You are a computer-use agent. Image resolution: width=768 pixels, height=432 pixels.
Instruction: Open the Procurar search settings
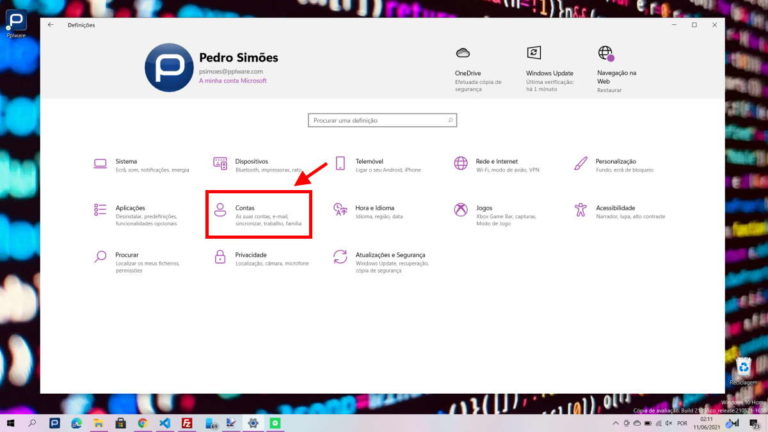[x=126, y=259]
